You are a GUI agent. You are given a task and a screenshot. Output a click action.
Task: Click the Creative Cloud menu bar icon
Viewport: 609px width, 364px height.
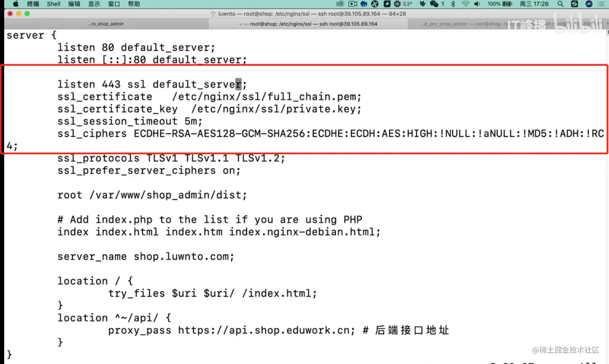click(340, 4)
